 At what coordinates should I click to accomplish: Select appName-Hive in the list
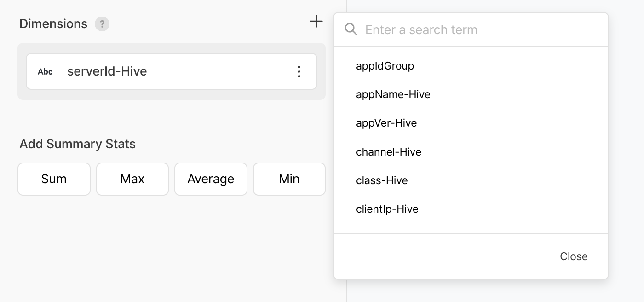click(x=393, y=94)
